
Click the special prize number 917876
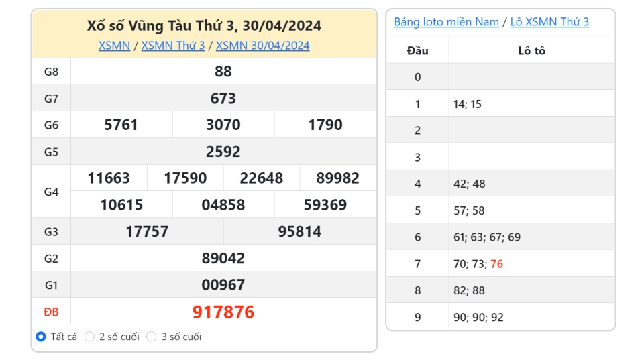(223, 312)
